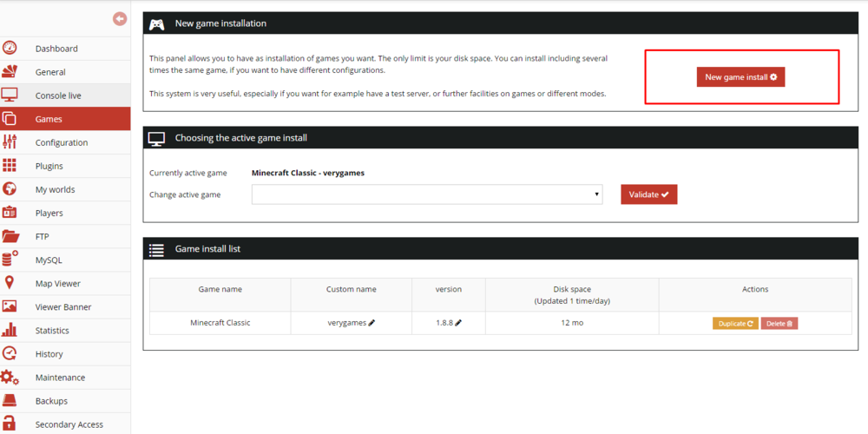Screen dimensions: 868x434
Task: Open Console live menu item
Action: click(x=58, y=95)
